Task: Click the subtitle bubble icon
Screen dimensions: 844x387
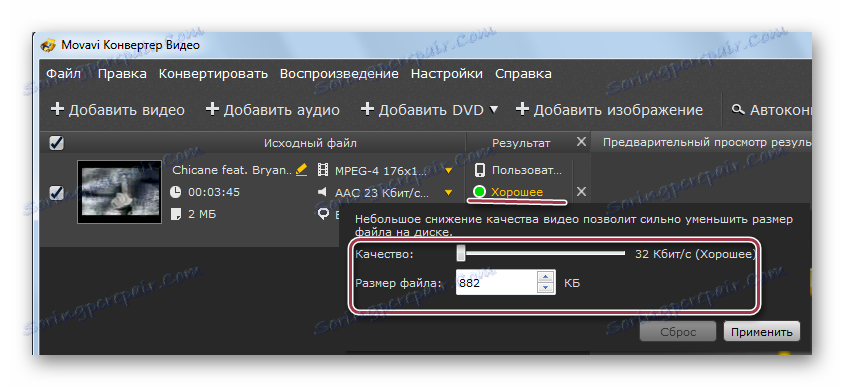Action: tap(323, 214)
